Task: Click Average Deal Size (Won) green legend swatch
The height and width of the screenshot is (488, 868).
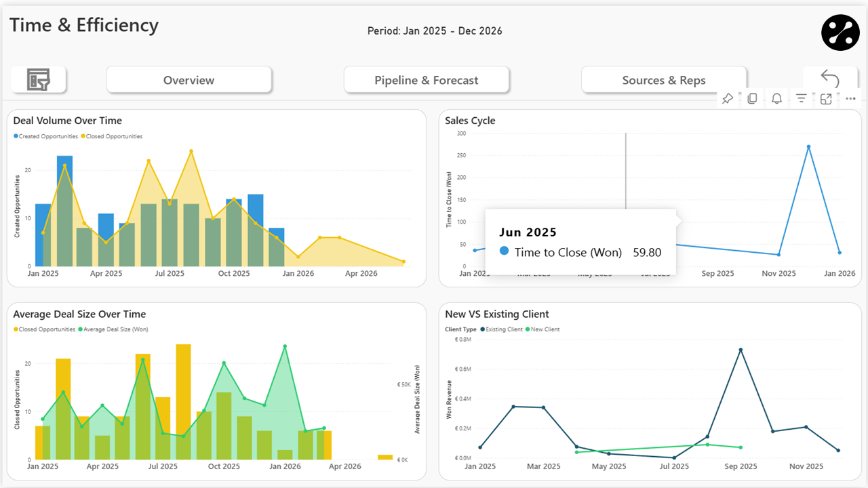Action: click(81, 329)
